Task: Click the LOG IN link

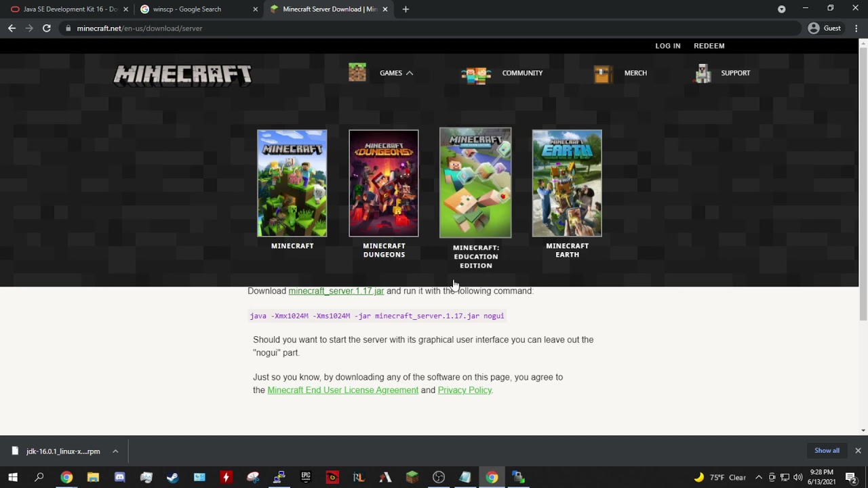Action: (668, 46)
